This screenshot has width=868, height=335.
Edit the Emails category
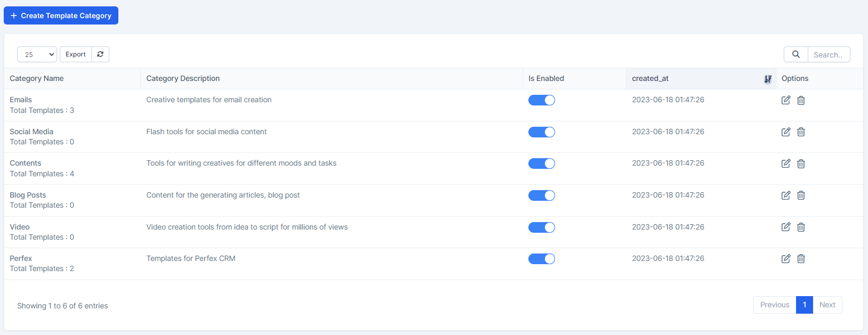[x=785, y=100]
